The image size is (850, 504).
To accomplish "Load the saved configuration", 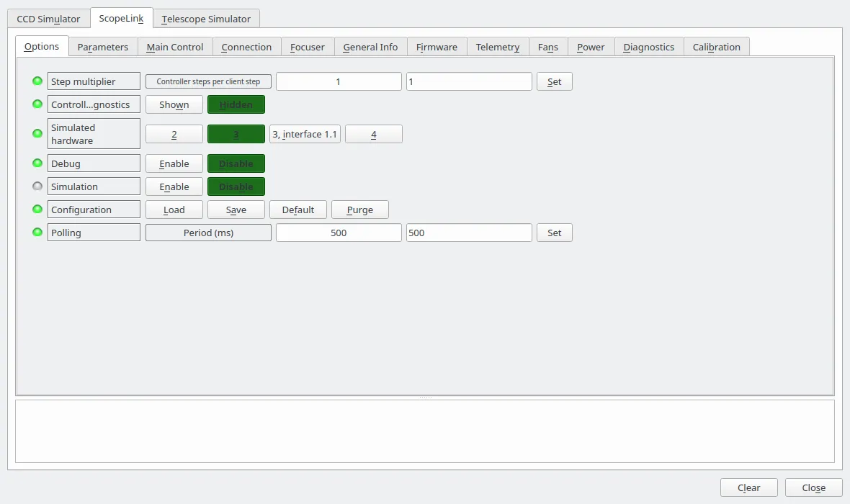I will click(174, 210).
